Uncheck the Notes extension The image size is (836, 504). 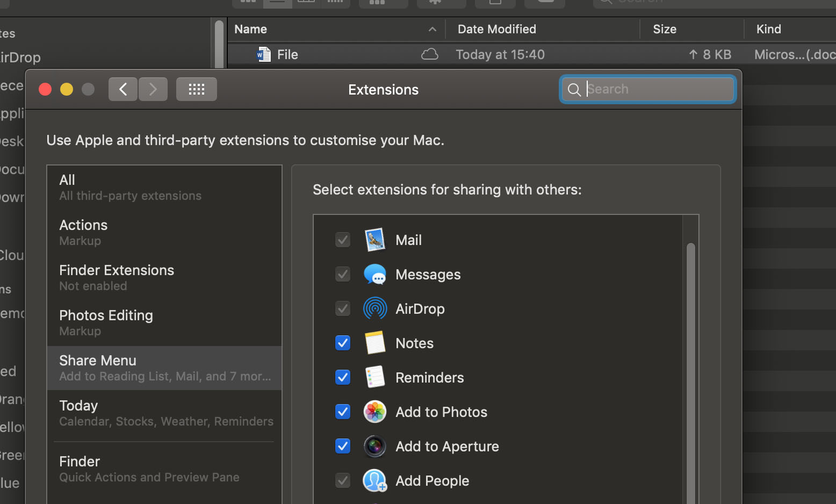coord(343,343)
